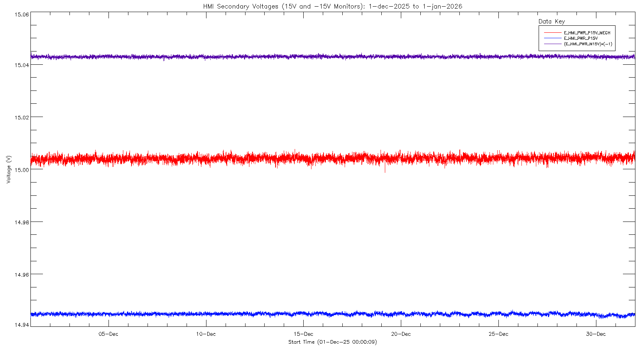Click purple line sample beside (E_HMI_PWR_M15V)*(-1) in legend
The image size is (644, 351).
[552, 44]
